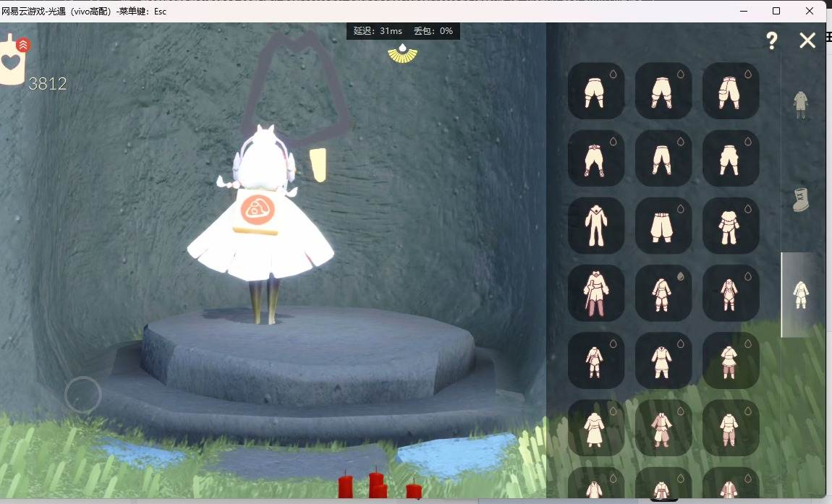Image resolution: width=832 pixels, height=504 pixels.
Task: Choose the third pants in the top row
Action: pos(731,90)
